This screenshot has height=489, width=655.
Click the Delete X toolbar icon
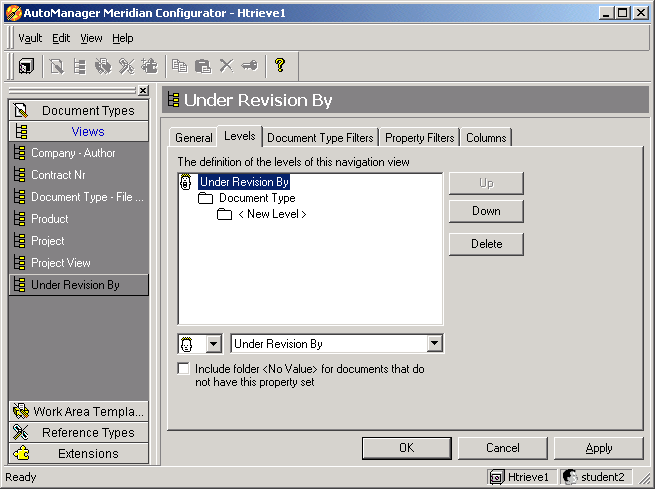click(x=227, y=66)
